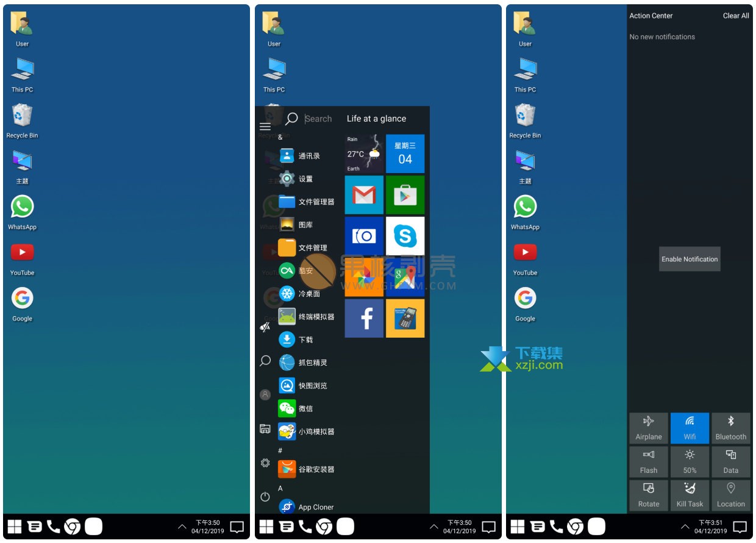756x543 pixels.
Task: Open Chrome in the Start menu screenshot taskbar
Action: 324,527
